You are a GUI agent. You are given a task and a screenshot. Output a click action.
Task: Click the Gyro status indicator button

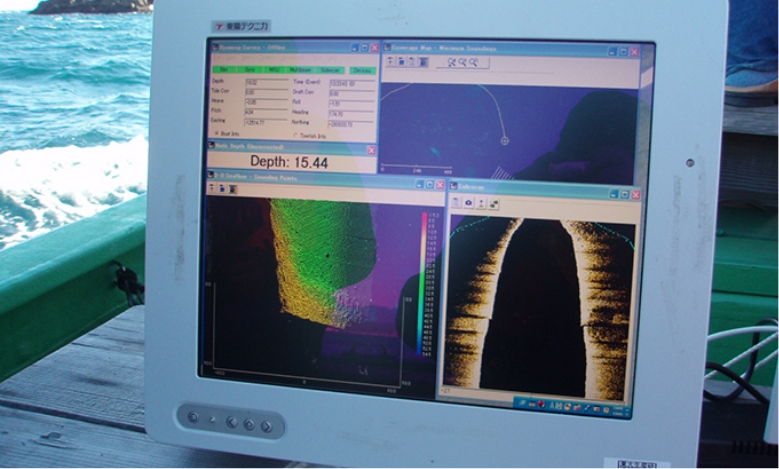pyautogui.click(x=250, y=70)
